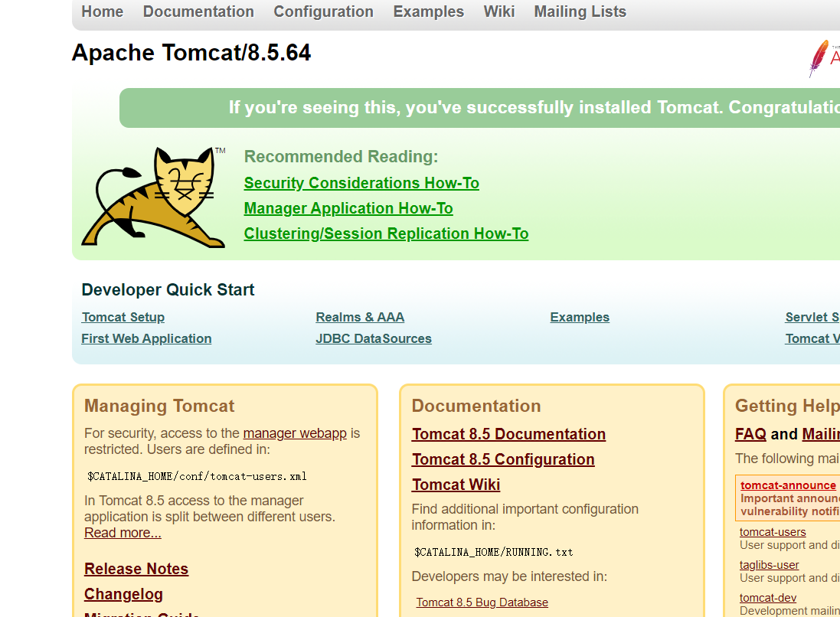
Task: Open the Configuration navigation item
Action: [324, 11]
